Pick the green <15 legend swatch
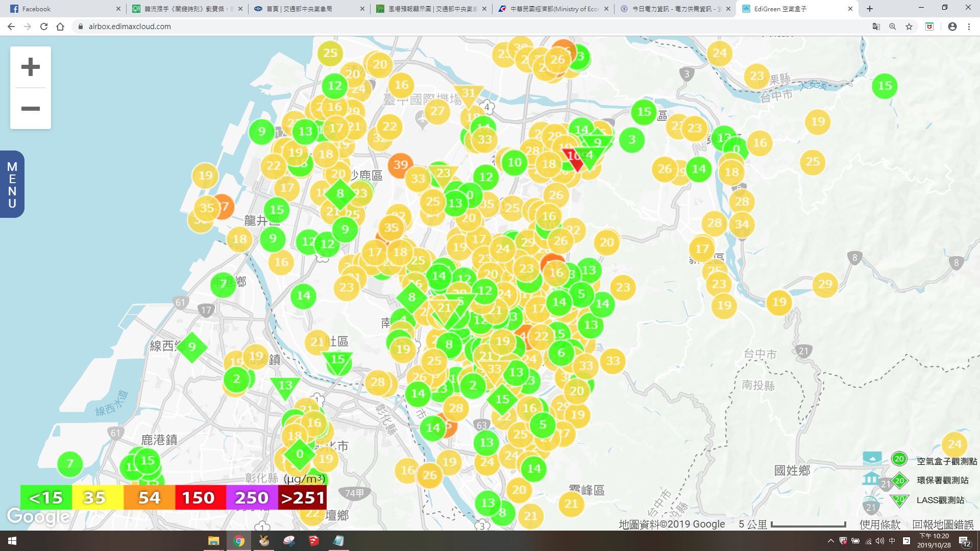This screenshot has height=551, width=980. [x=46, y=497]
